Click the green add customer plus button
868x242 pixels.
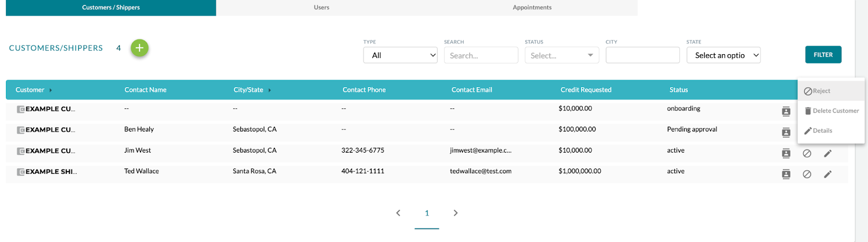(x=139, y=48)
